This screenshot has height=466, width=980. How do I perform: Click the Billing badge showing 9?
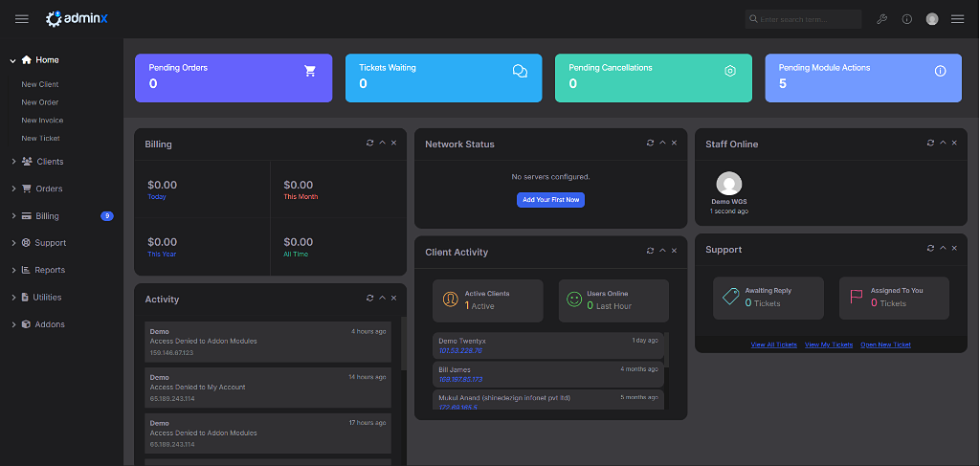pos(107,216)
